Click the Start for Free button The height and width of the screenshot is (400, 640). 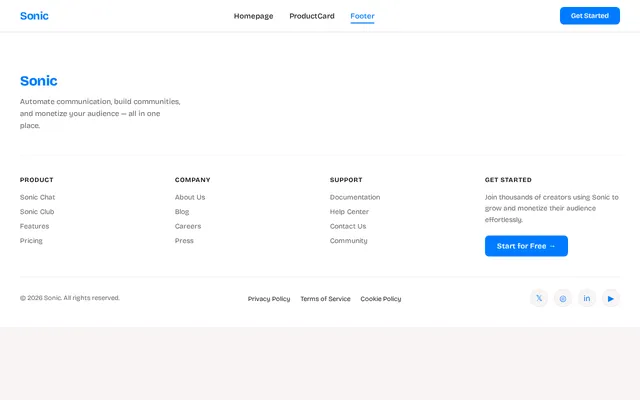click(x=526, y=246)
